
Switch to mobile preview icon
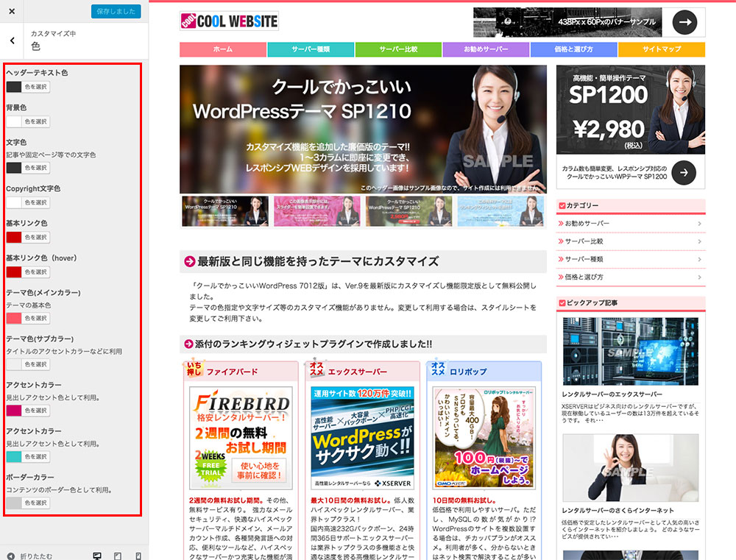[x=138, y=556]
